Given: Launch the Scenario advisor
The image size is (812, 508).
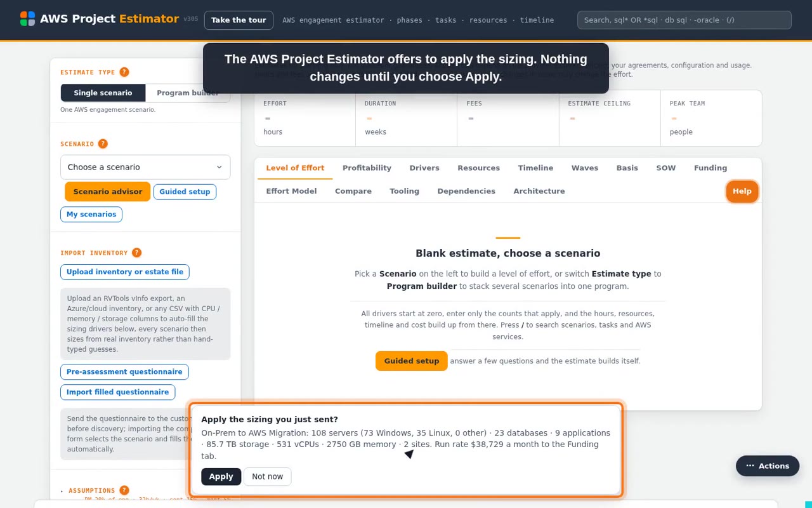Looking at the screenshot, I should (x=108, y=192).
